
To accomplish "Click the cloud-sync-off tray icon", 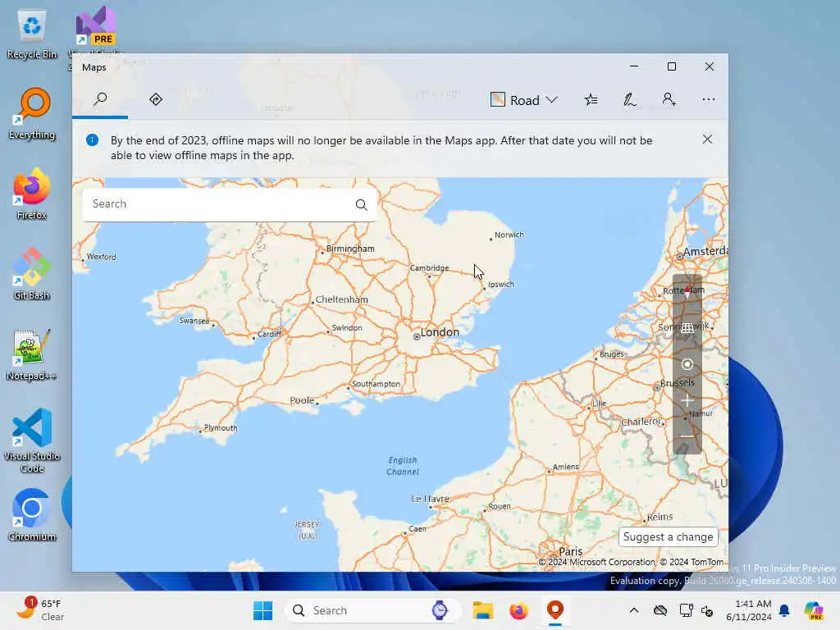I will point(660,610).
